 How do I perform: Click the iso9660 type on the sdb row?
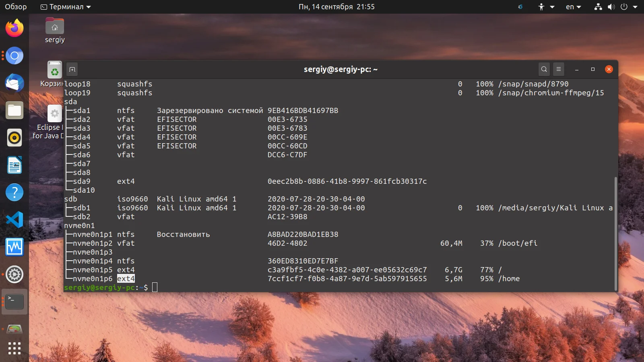(x=132, y=199)
